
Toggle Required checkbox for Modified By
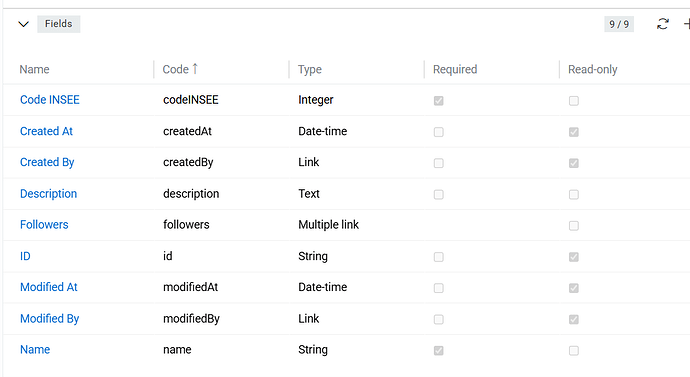[438, 319]
